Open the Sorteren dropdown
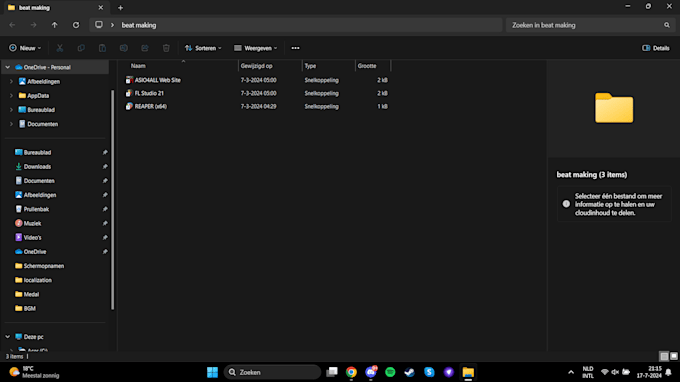Viewport: 680px width, 382px height. coord(203,48)
